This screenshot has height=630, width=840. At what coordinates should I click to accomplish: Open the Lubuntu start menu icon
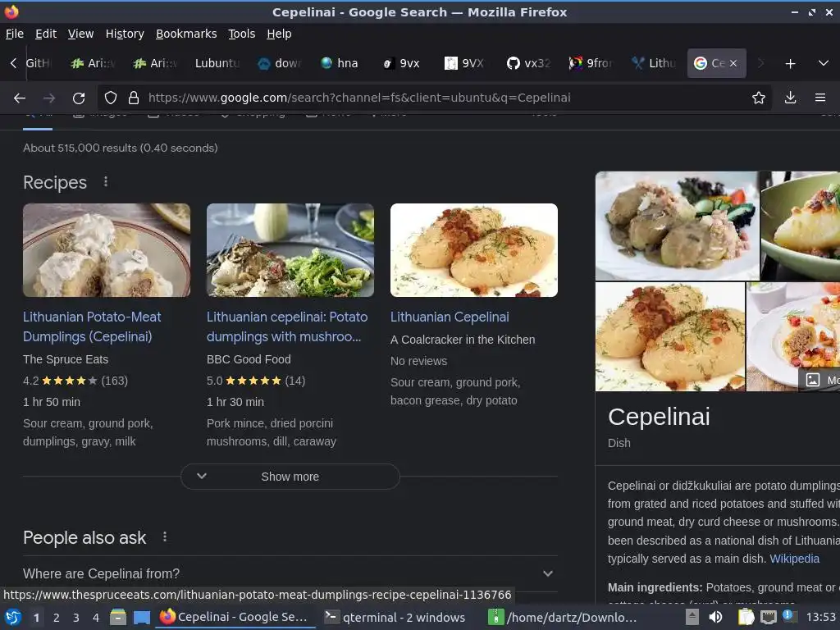[x=13, y=617]
